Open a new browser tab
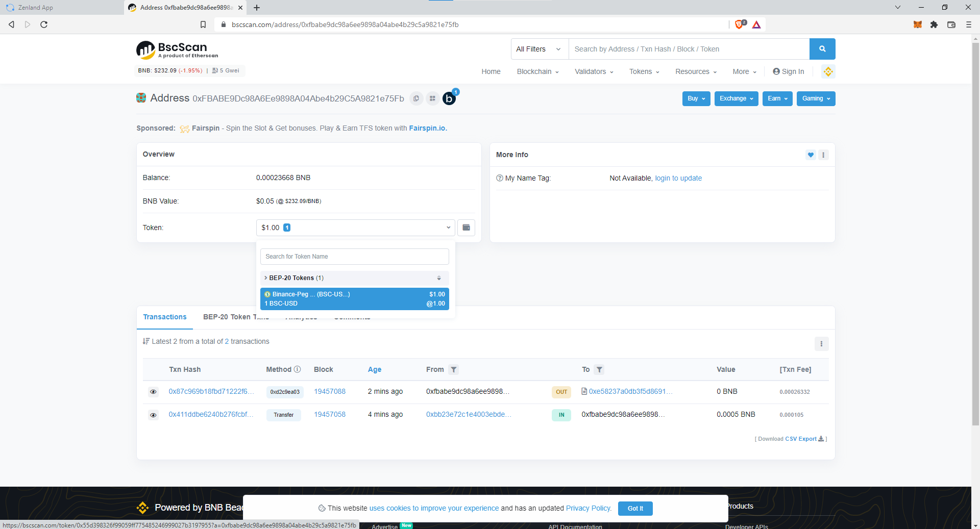The image size is (980, 529). coord(257,8)
